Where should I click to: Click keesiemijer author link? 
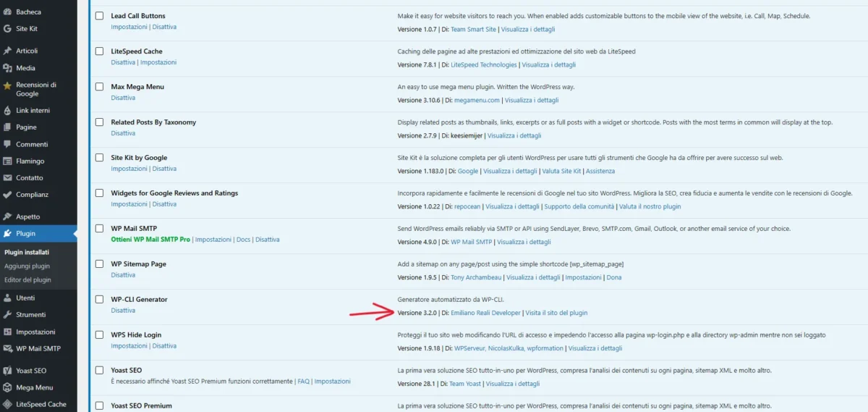[467, 135]
